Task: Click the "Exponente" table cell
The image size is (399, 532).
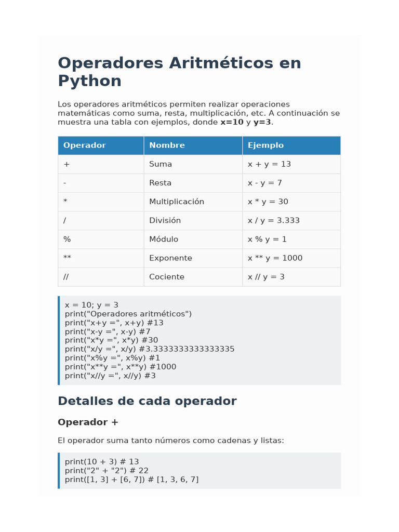Action: tap(170, 258)
